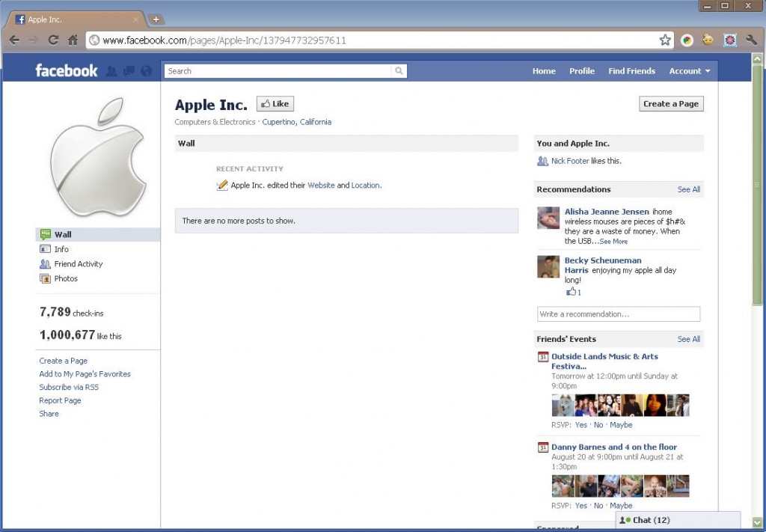Click the calendar icon beside Outside Lands event

coord(543,357)
